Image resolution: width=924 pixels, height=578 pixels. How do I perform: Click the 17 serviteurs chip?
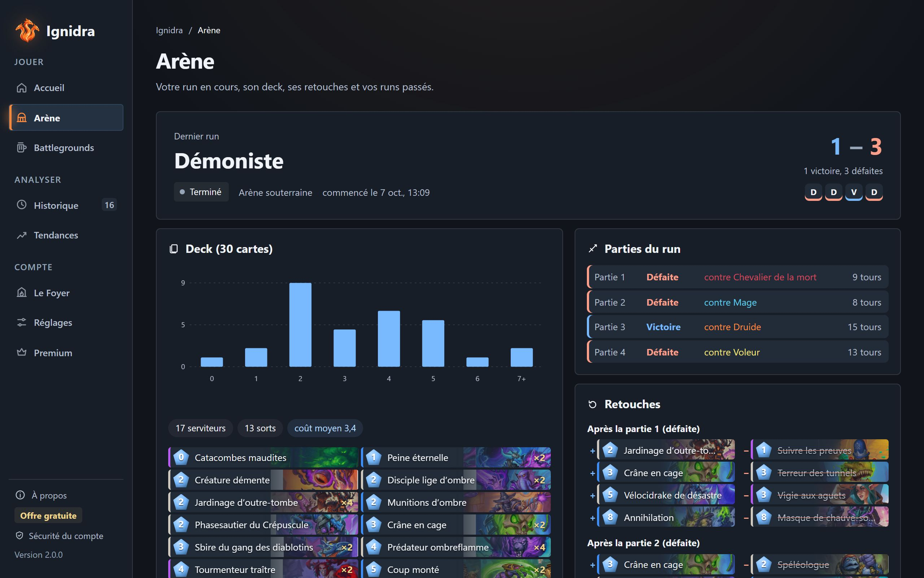point(200,428)
